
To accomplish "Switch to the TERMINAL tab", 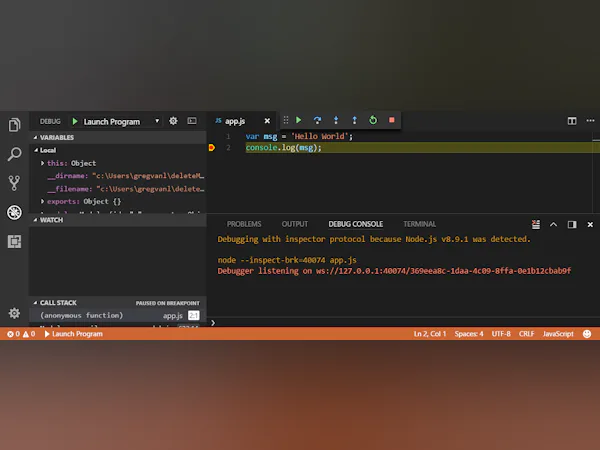I will point(419,224).
